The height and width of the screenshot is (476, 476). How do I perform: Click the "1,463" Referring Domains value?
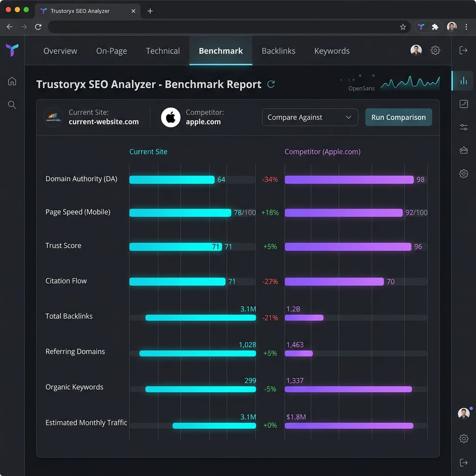coord(295,345)
